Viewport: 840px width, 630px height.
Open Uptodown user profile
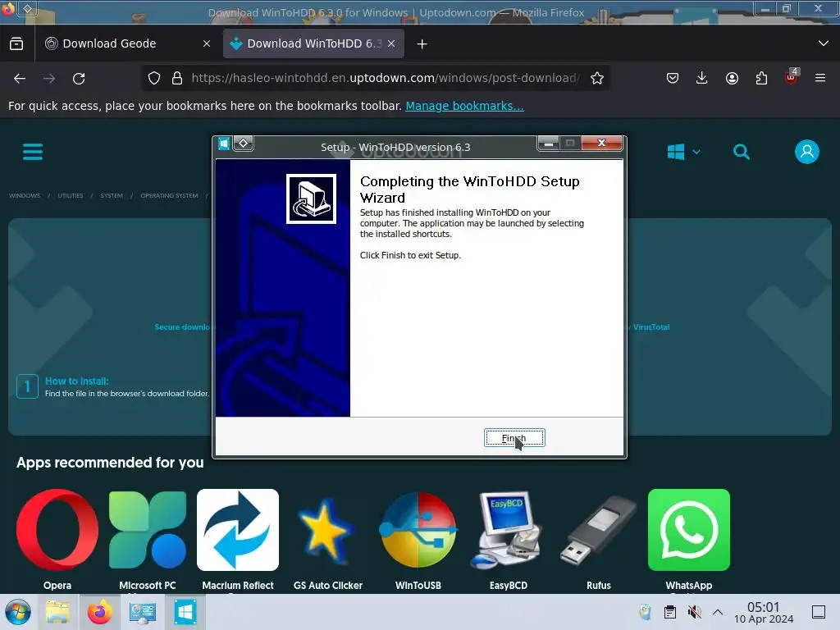coord(807,152)
